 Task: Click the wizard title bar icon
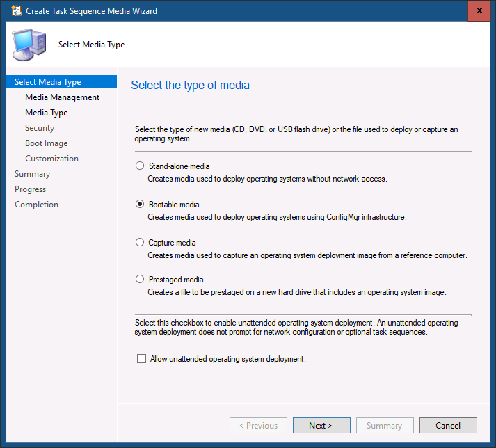17,10
